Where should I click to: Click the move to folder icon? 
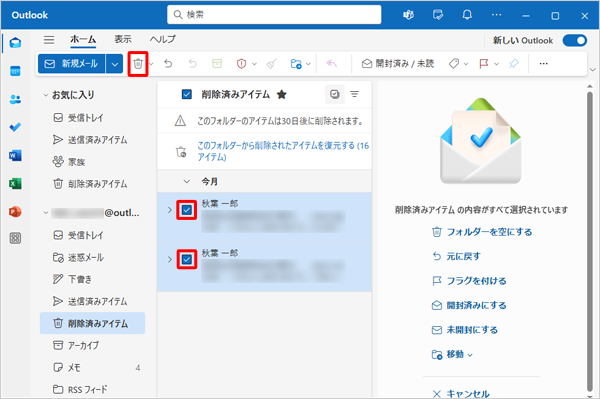pos(296,64)
